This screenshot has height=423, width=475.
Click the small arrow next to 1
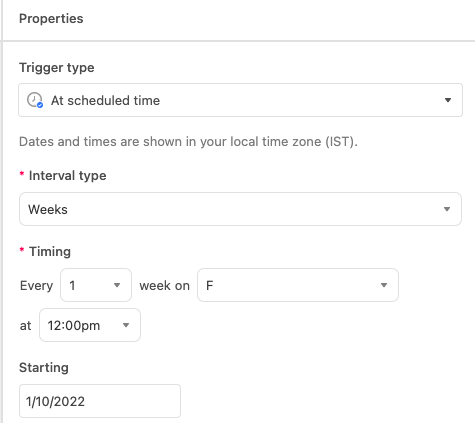point(117,285)
